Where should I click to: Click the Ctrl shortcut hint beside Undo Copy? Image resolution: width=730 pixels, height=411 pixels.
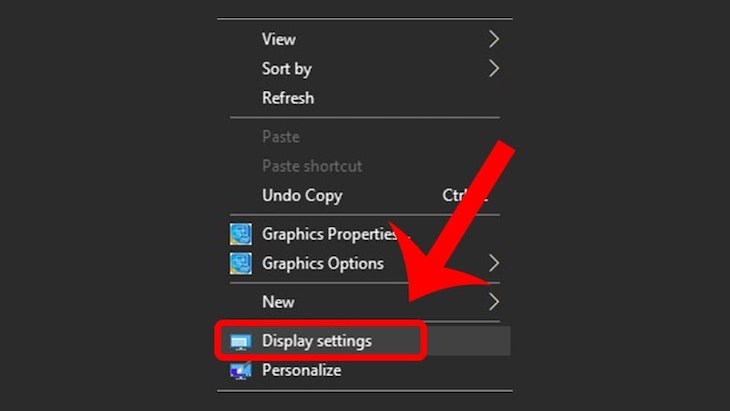(x=463, y=196)
